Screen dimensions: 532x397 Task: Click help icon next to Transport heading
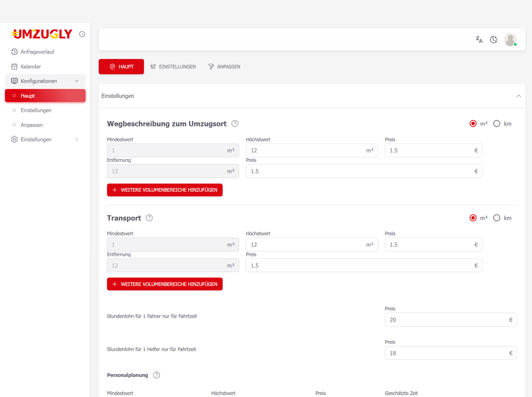click(x=149, y=218)
